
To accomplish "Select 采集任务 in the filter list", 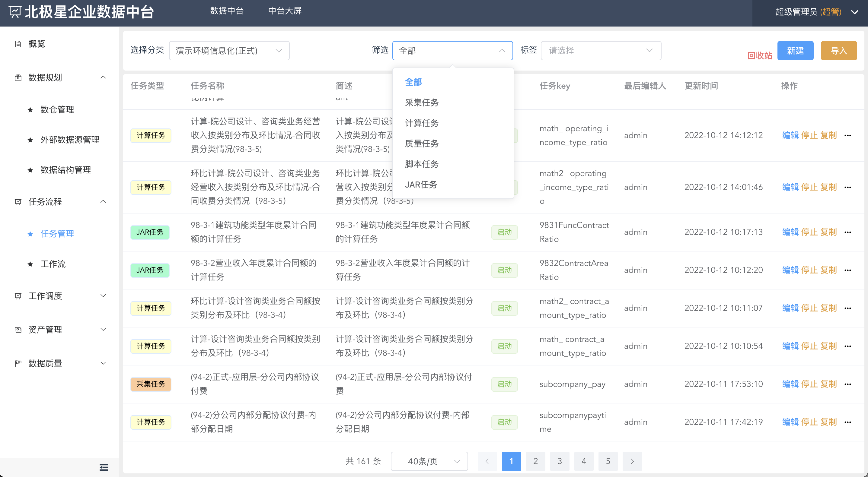I will [x=453, y=103].
